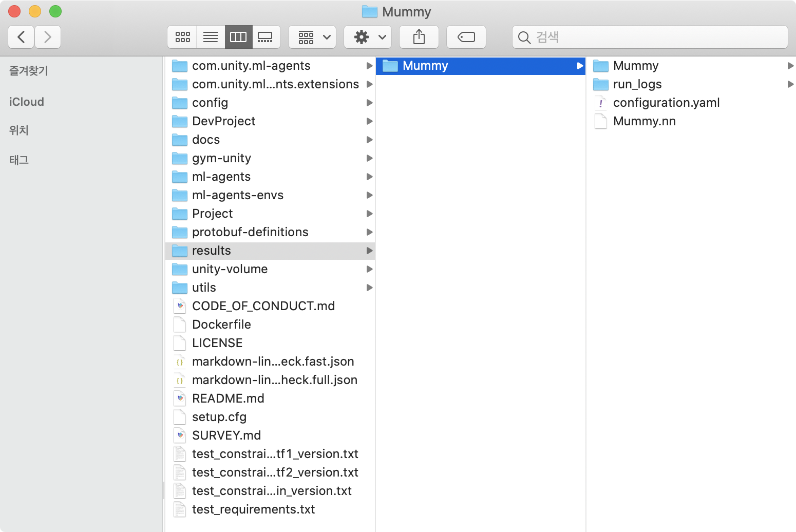The width and height of the screenshot is (796, 532).
Task: Select the 'protobuf-definitions' folder name
Action: coord(250,232)
